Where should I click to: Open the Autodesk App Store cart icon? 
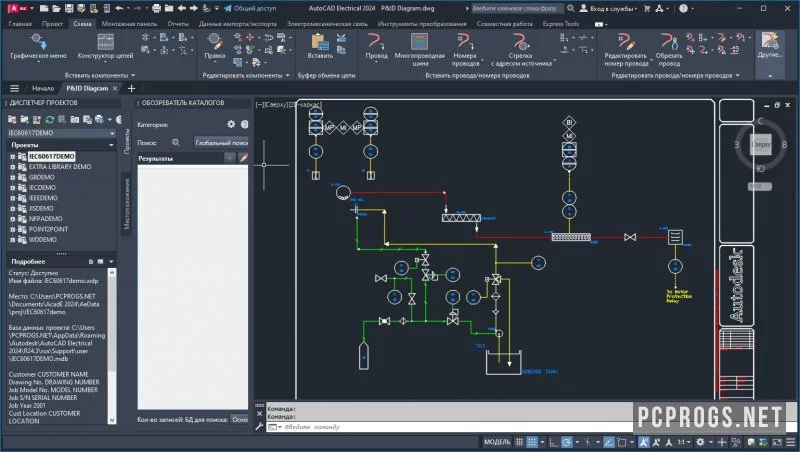[x=647, y=8]
